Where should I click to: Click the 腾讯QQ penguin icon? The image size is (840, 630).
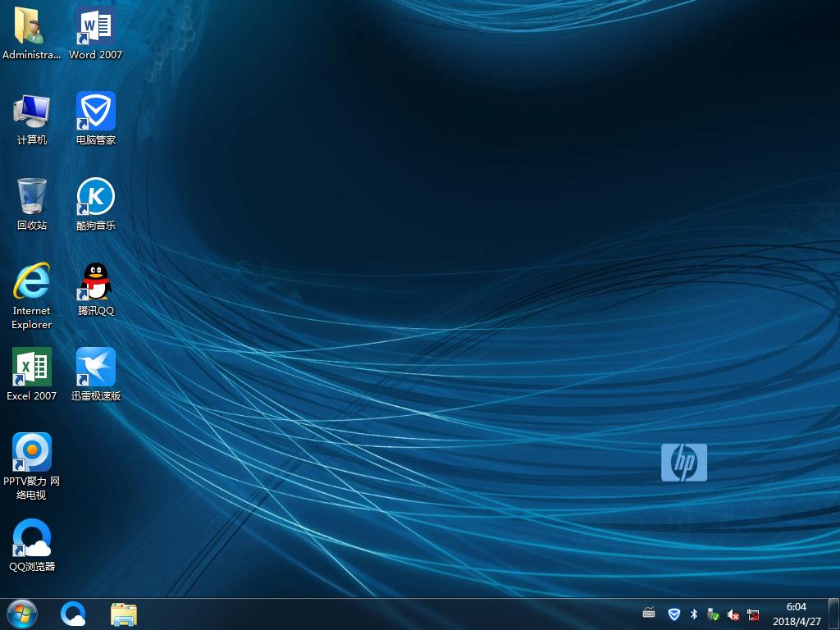pos(96,281)
